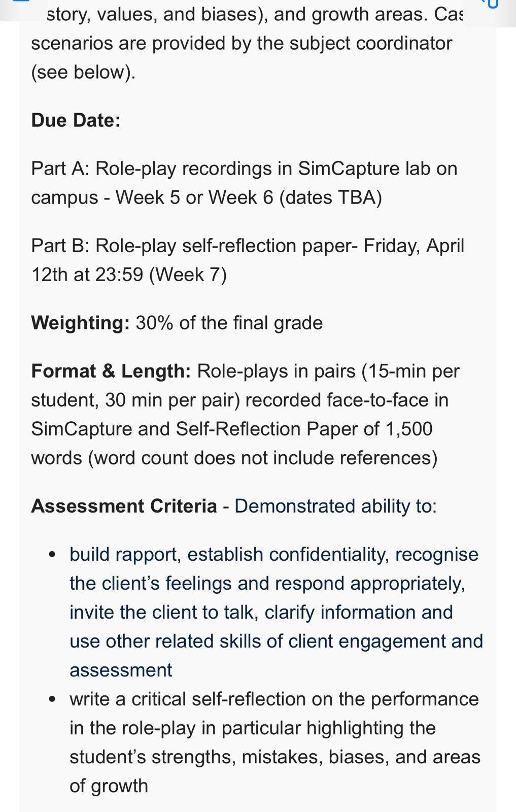
Task: Click the 'Assessment Criteria' bold heading
Action: pos(124,506)
